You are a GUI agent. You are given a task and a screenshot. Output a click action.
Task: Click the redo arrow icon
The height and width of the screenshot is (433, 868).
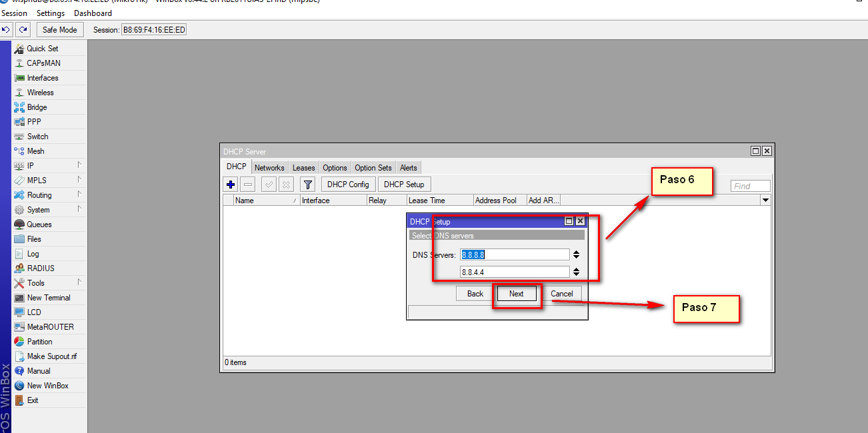23,29
